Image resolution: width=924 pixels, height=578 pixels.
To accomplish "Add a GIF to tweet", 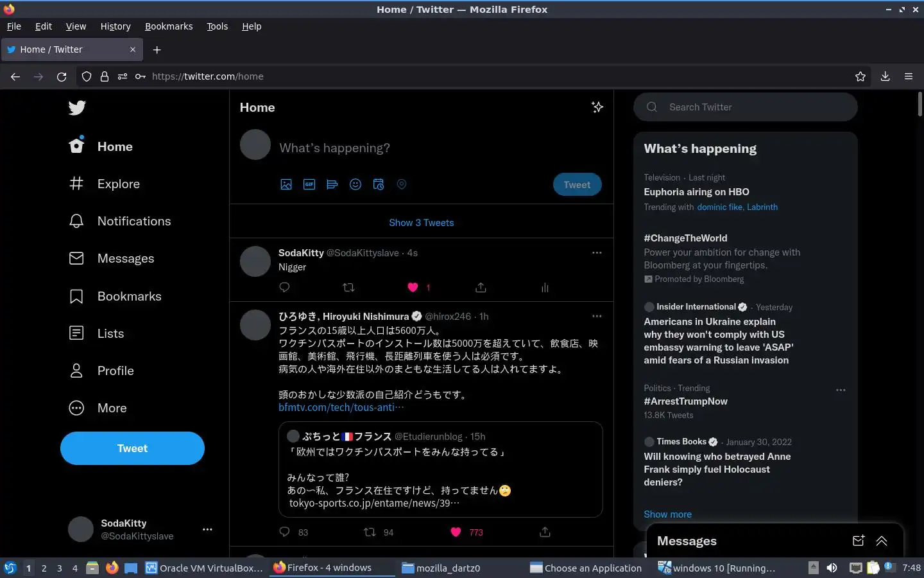I will [x=309, y=184].
